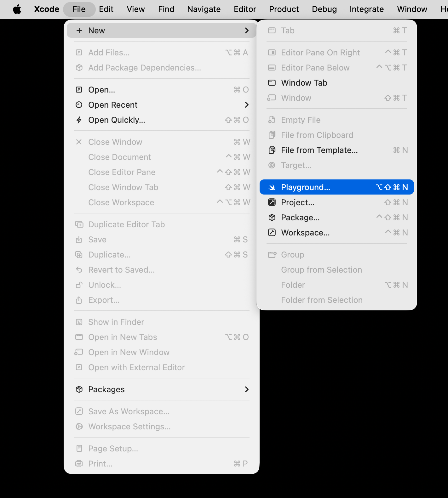Click the clock icon for Open Recent
The image size is (448, 498).
tap(79, 105)
